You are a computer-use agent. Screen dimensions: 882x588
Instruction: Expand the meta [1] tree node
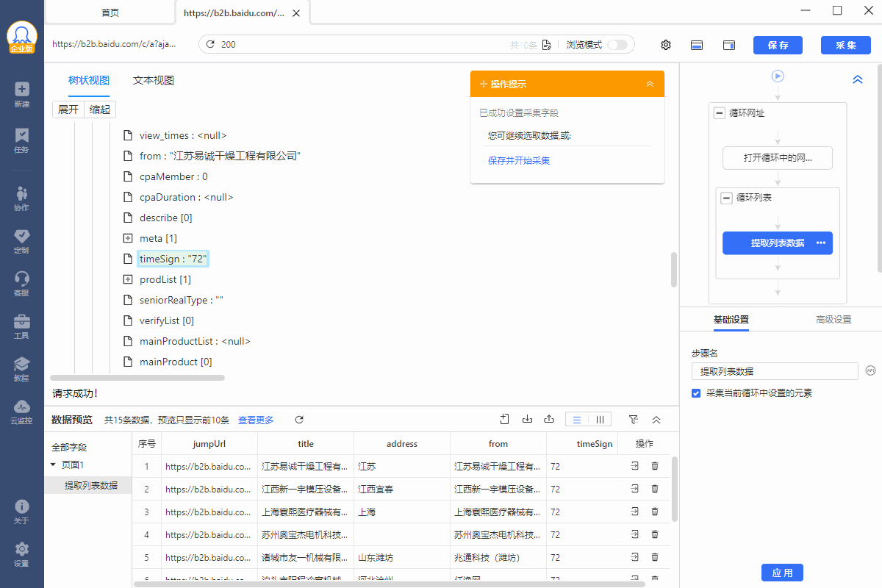[127, 238]
